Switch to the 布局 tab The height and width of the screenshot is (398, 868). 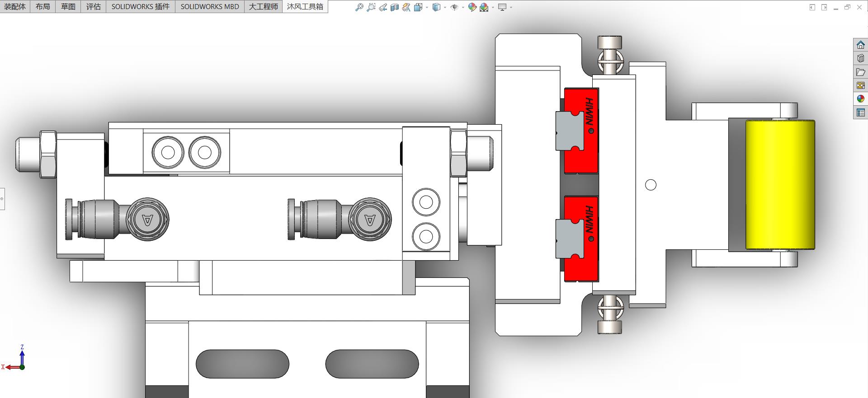point(43,6)
